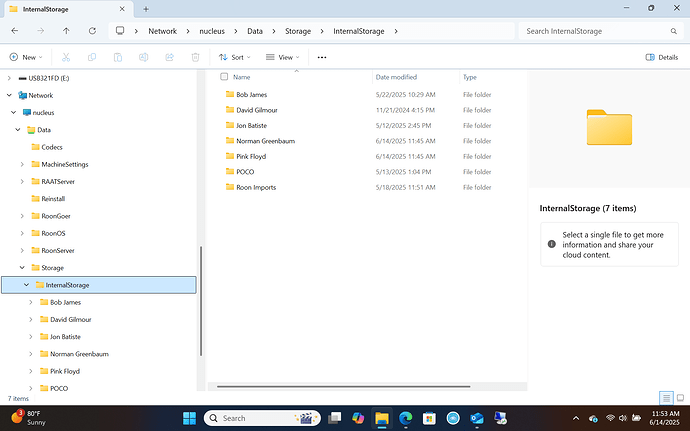Refresh the InternalStorage folder view

(x=92, y=31)
